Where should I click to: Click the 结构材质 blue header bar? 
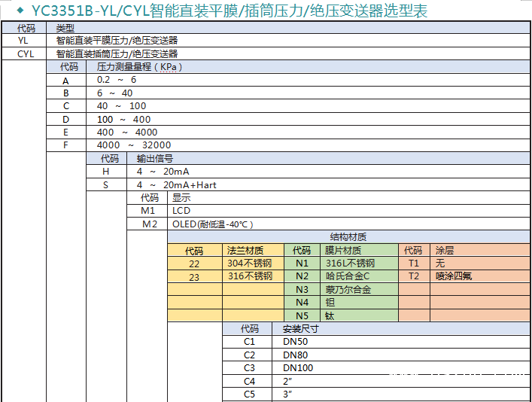[x=348, y=237]
